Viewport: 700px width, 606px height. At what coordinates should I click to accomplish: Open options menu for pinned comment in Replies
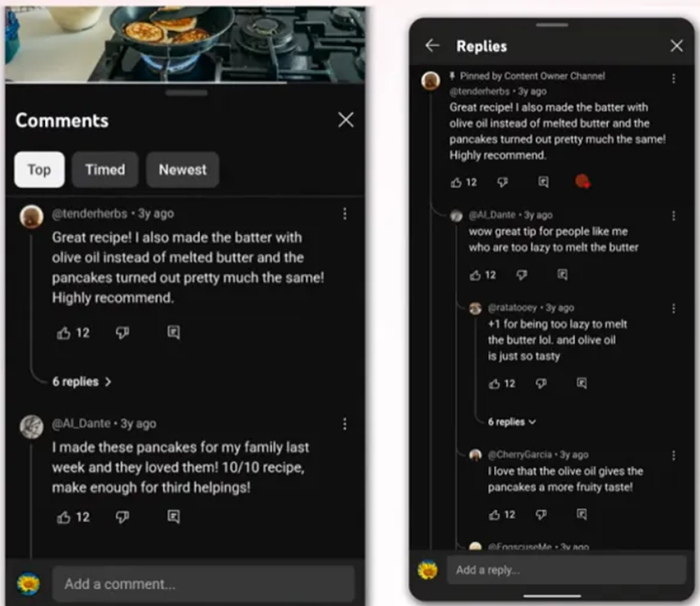pyautogui.click(x=674, y=79)
